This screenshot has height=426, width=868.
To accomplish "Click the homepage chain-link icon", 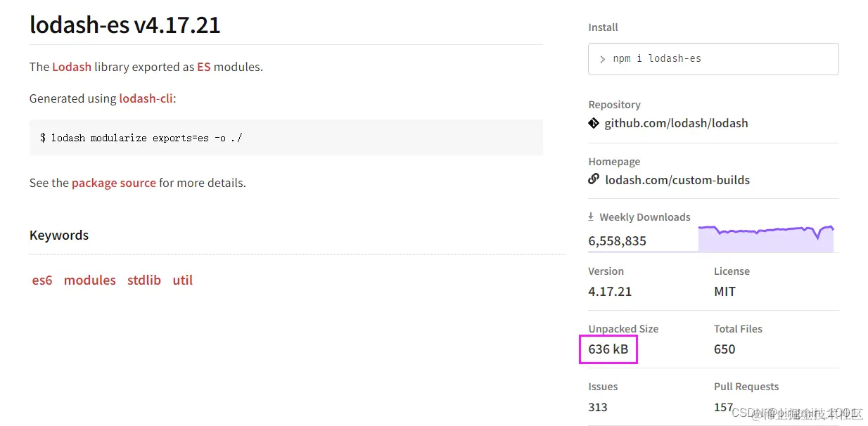I will click(594, 179).
